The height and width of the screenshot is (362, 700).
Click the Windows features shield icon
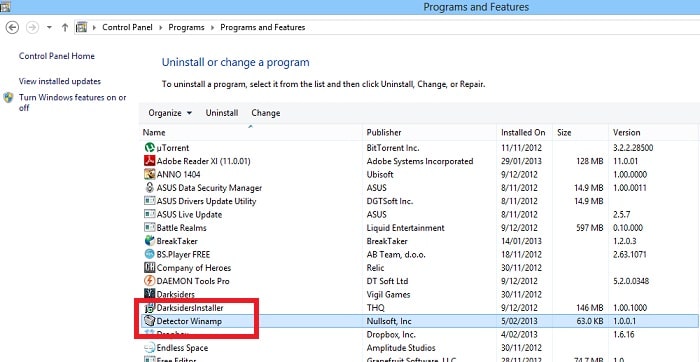pyautogui.click(x=8, y=98)
